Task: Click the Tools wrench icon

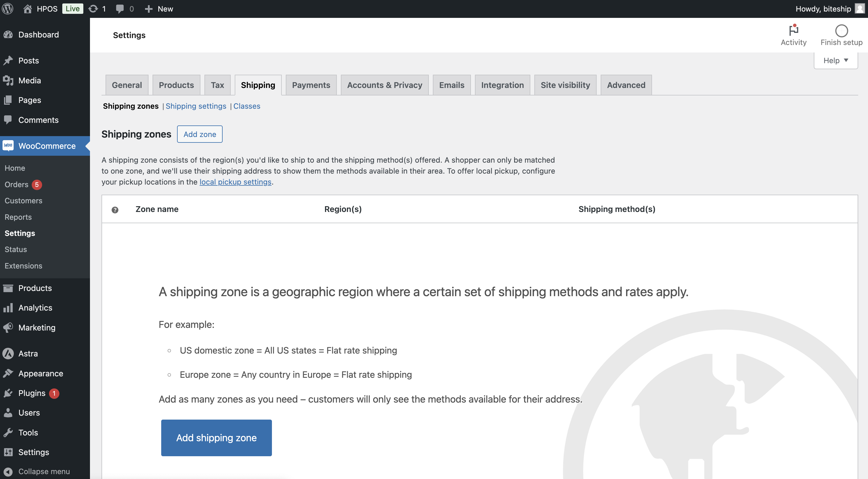Action: [x=8, y=433]
